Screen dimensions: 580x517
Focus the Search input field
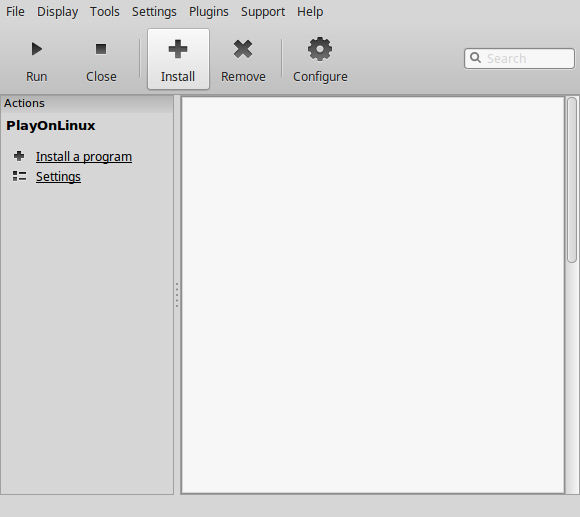[x=519, y=58]
